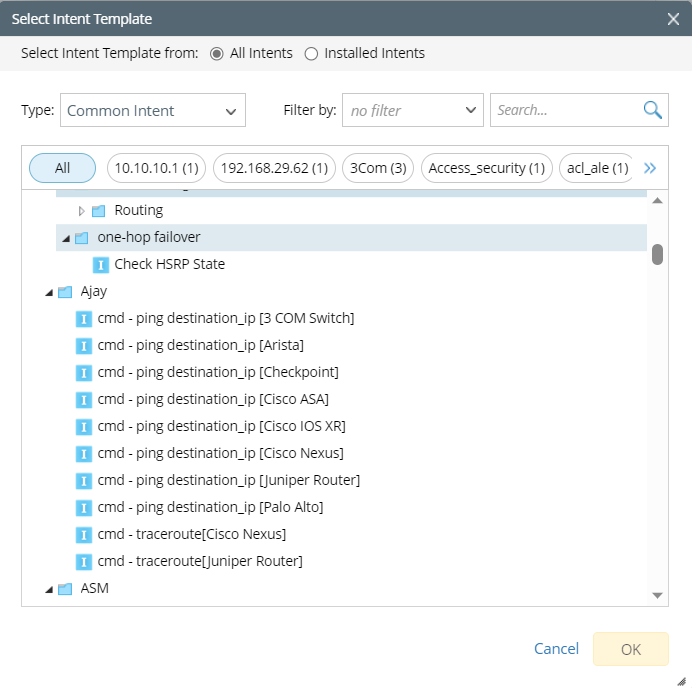Click the Ajay folder icon
This screenshot has height=688, width=692.
pos(65,292)
